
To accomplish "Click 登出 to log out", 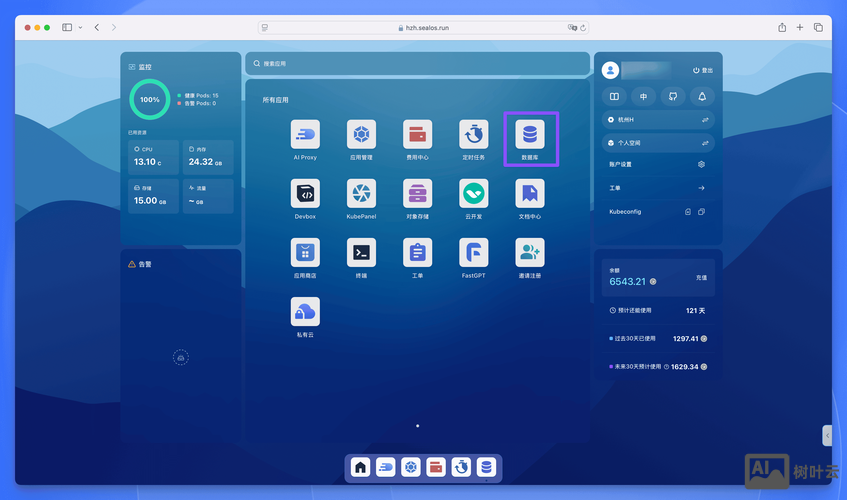I will tap(703, 70).
